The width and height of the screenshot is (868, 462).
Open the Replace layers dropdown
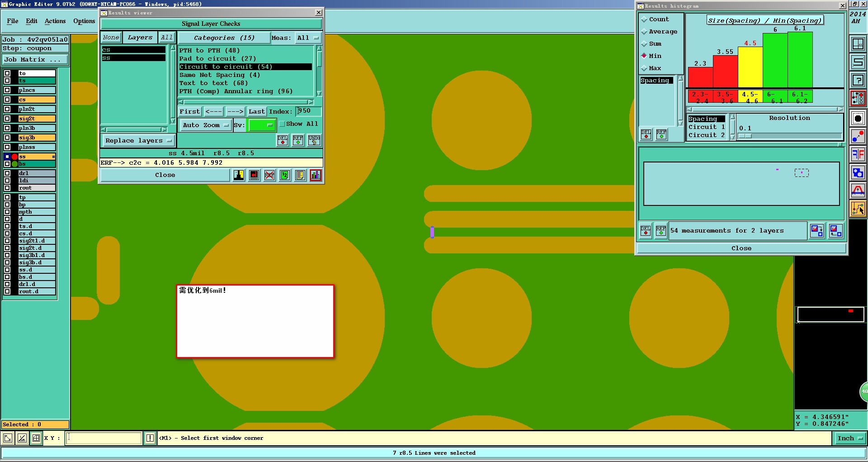click(138, 141)
